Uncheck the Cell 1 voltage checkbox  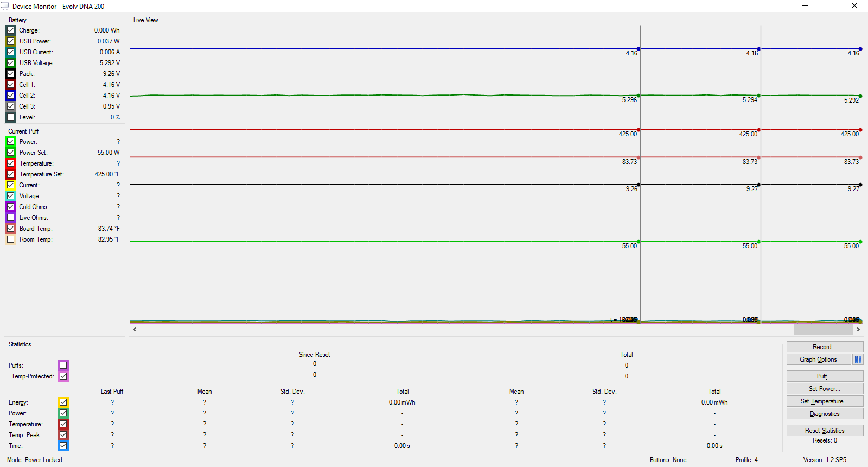(x=11, y=85)
